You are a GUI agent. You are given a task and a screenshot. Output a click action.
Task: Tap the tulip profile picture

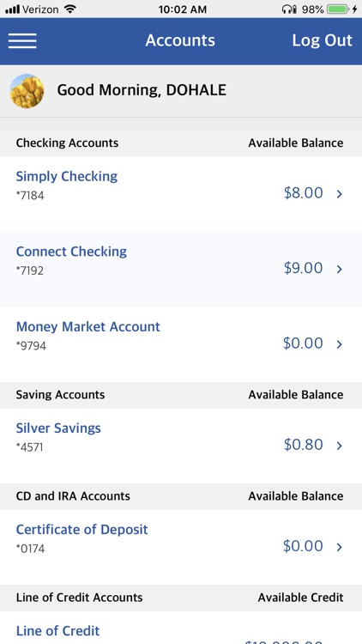click(27, 91)
